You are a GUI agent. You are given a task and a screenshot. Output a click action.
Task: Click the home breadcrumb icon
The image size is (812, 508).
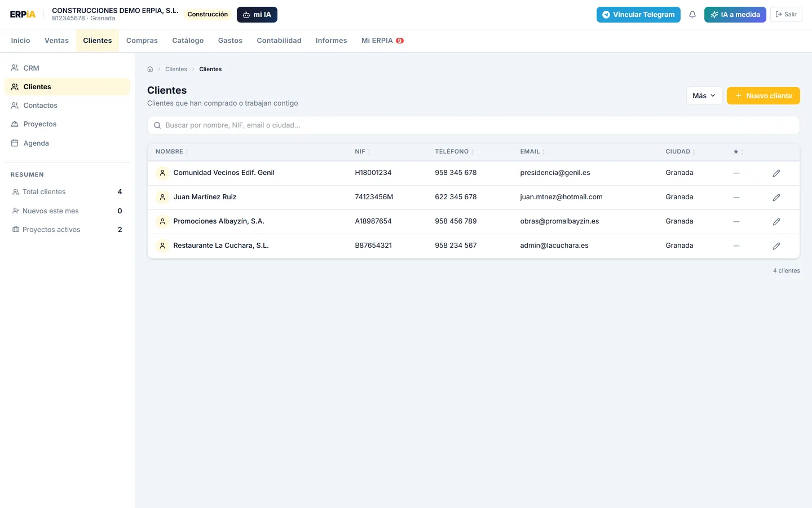tap(150, 69)
